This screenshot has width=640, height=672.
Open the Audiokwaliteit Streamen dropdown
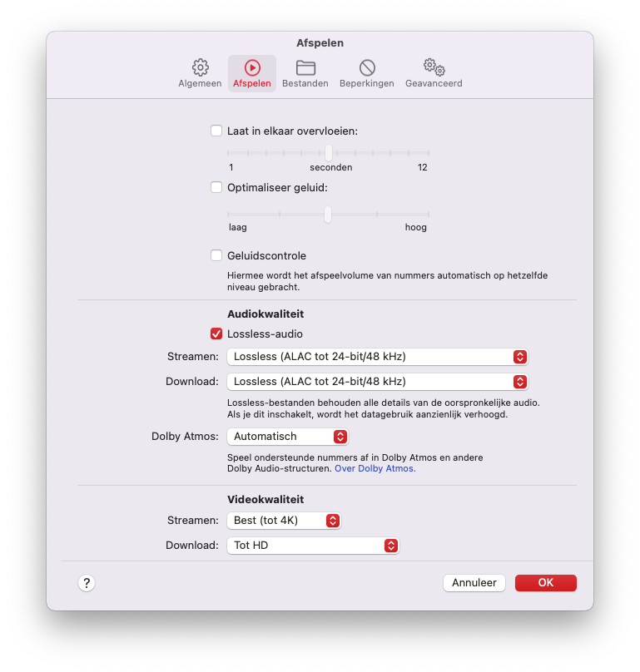click(x=378, y=357)
